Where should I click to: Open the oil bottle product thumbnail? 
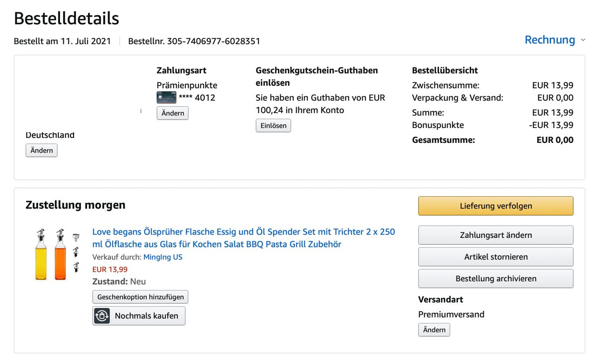click(x=57, y=254)
